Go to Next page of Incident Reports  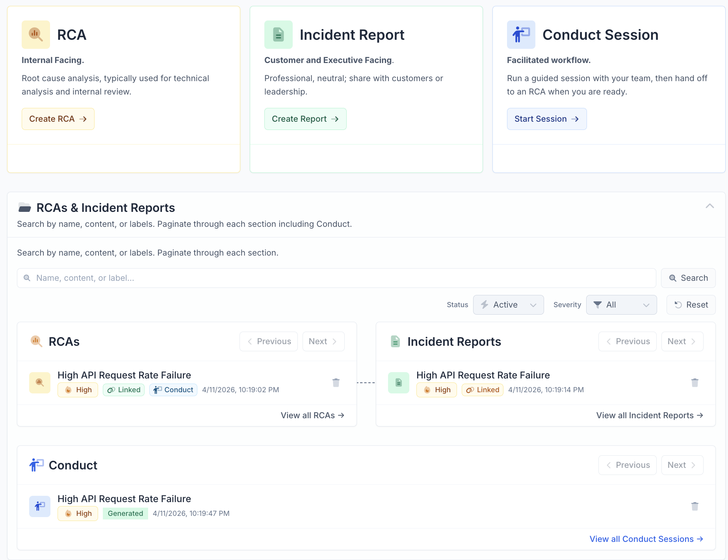pyautogui.click(x=682, y=341)
